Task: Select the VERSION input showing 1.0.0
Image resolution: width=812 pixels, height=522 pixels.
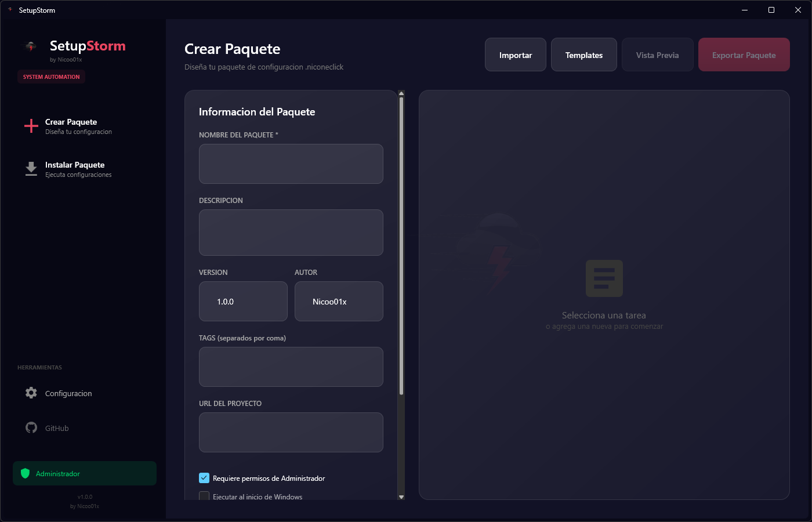Action: click(243, 301)
